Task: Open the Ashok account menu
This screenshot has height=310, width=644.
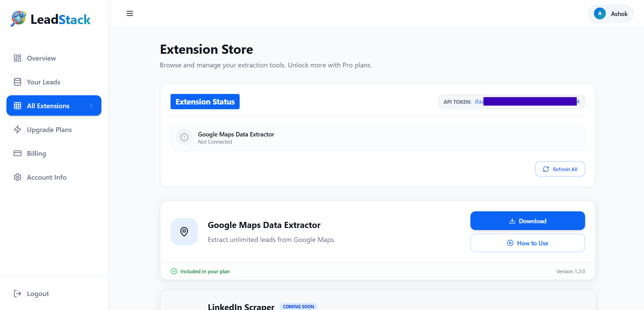Action: 611,14
